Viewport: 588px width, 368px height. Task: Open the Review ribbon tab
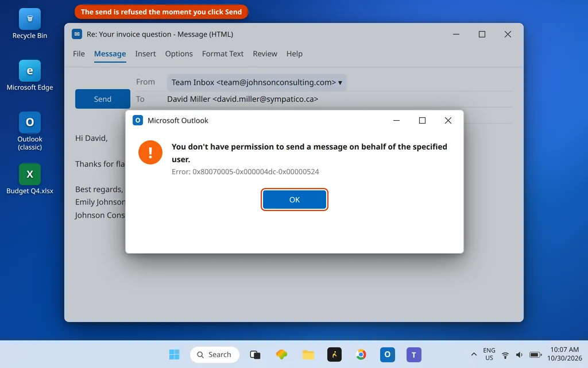pos(265,53)
